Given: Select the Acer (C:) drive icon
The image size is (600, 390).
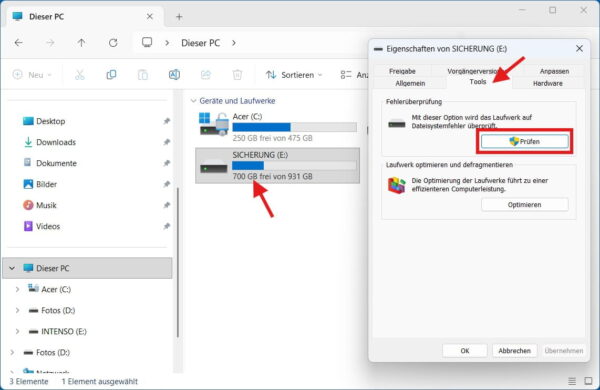Looking at the screenshot, I should pyautogui.click(x=214, y=124).
